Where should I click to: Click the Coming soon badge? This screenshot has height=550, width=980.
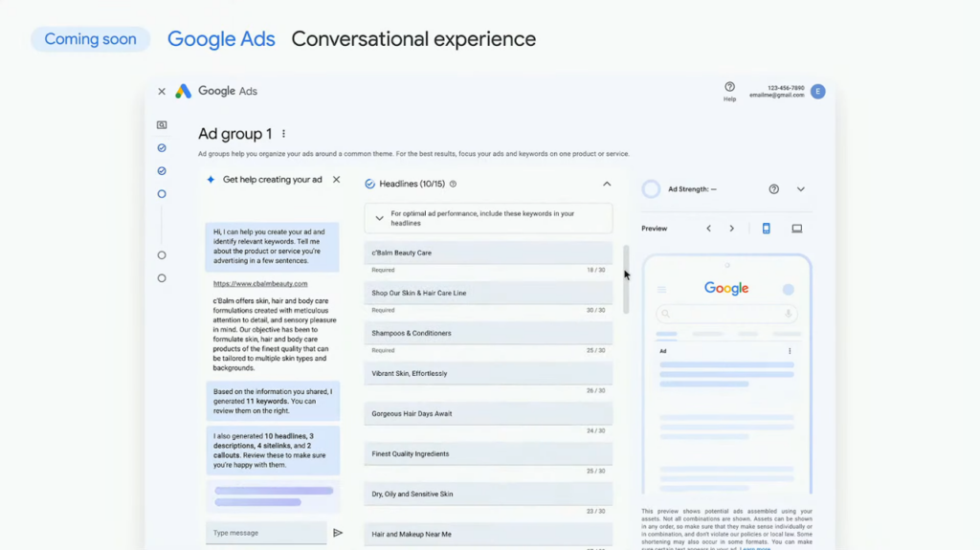[91, 39]
